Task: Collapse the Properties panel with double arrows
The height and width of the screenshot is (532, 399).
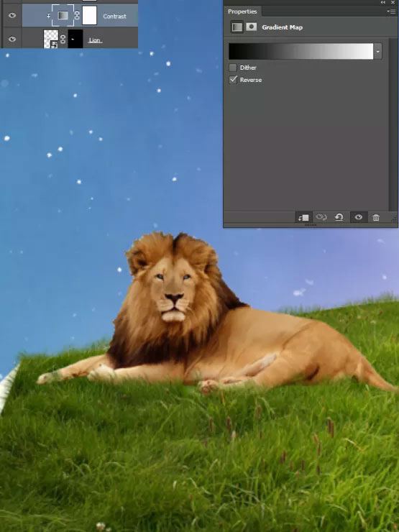Action: [382, 2]
